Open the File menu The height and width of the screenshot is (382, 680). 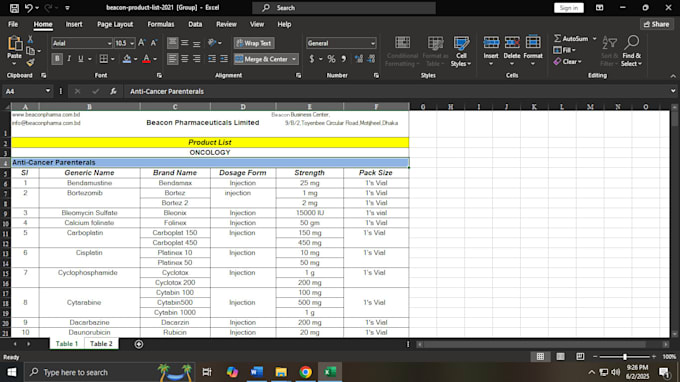point(13,24)
